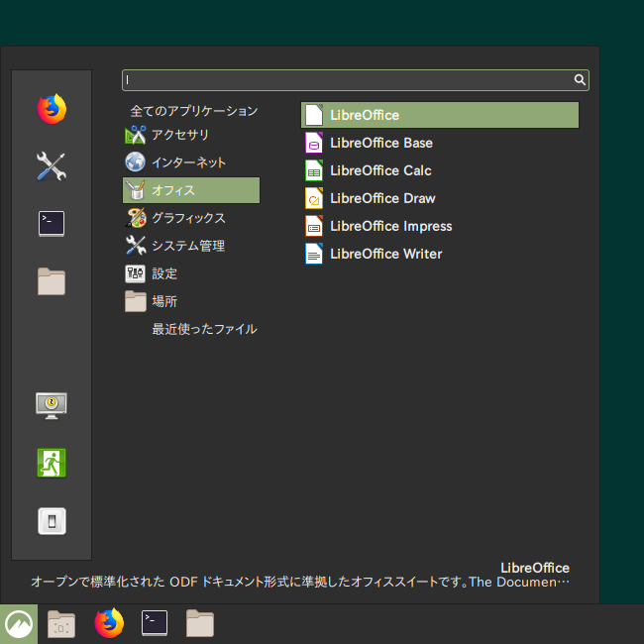Click the アクセサリ scissors icon
Viewport: 644px width, 644px height.
click(136, 135)
